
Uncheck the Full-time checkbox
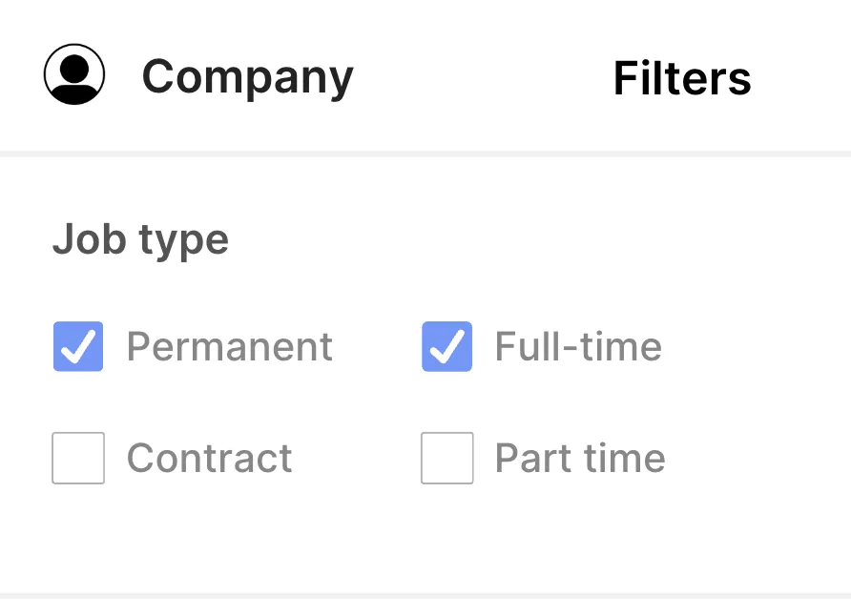click(x=446, y=347)
